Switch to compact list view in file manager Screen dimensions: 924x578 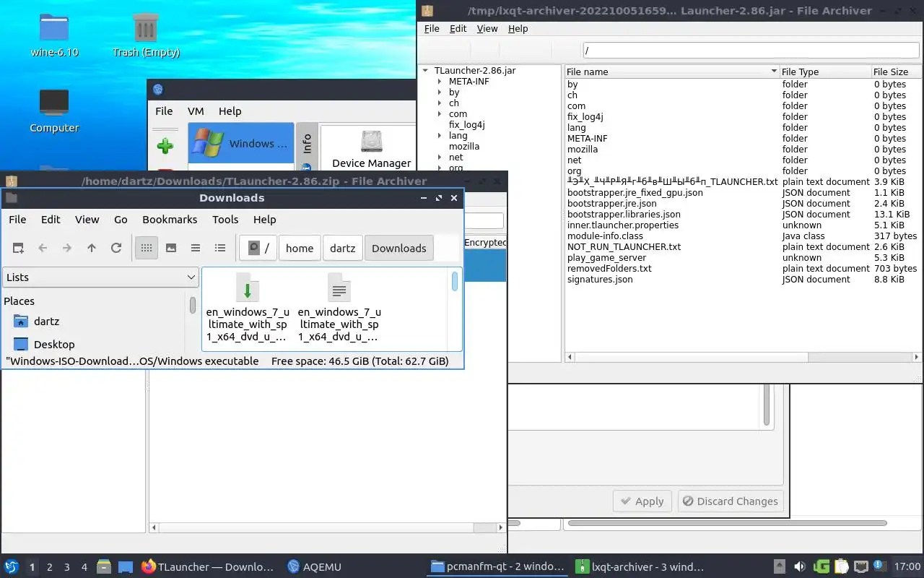[196, 248]
